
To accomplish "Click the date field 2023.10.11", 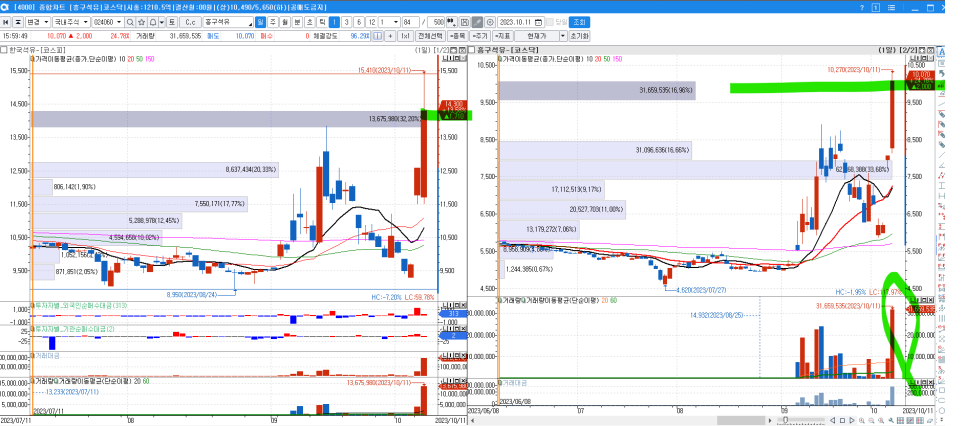I will tap(522, 22).
